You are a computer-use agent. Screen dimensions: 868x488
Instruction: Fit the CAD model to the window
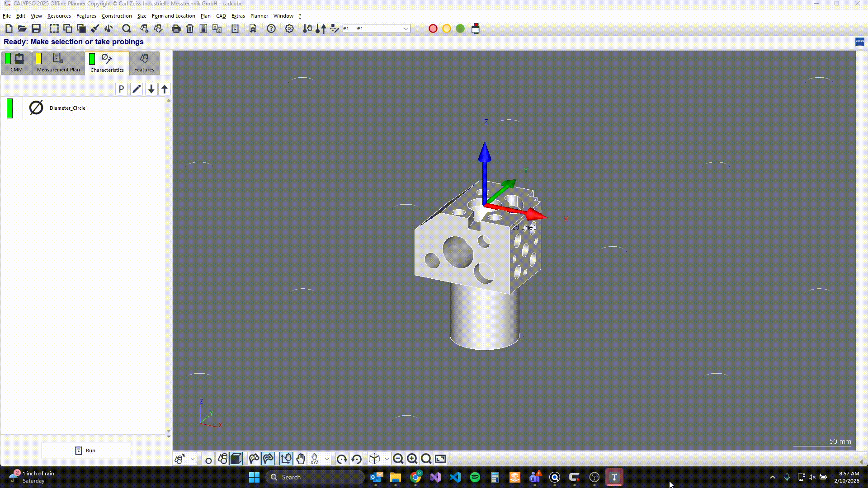pos(441,459)
